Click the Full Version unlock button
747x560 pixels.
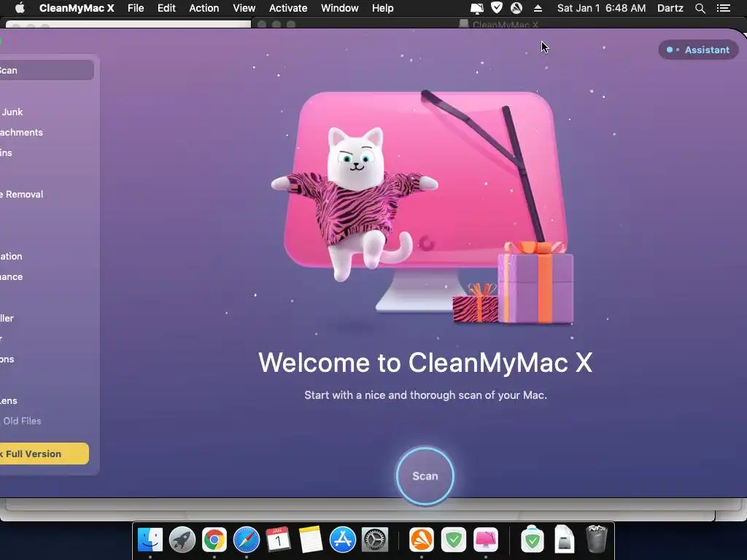(44, 454)
